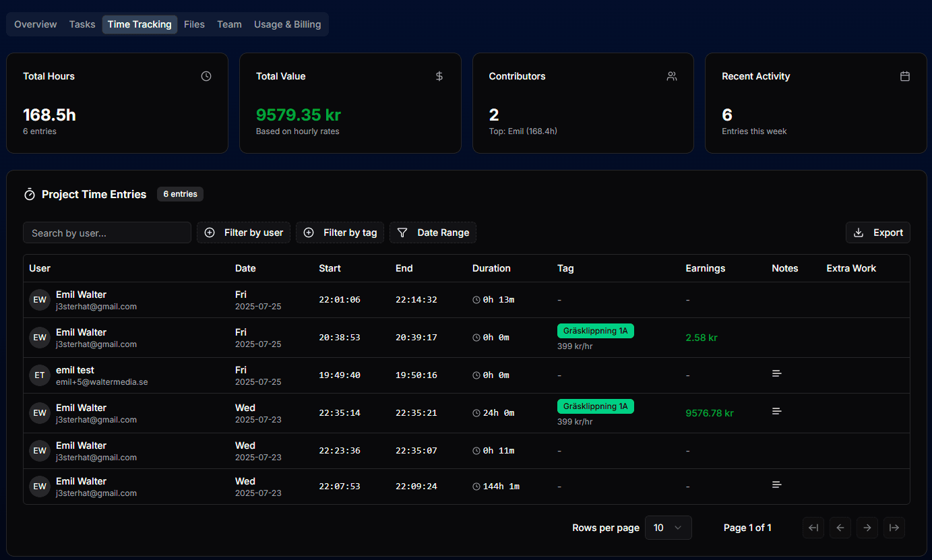Open the Date Range filter

point(433,232)
